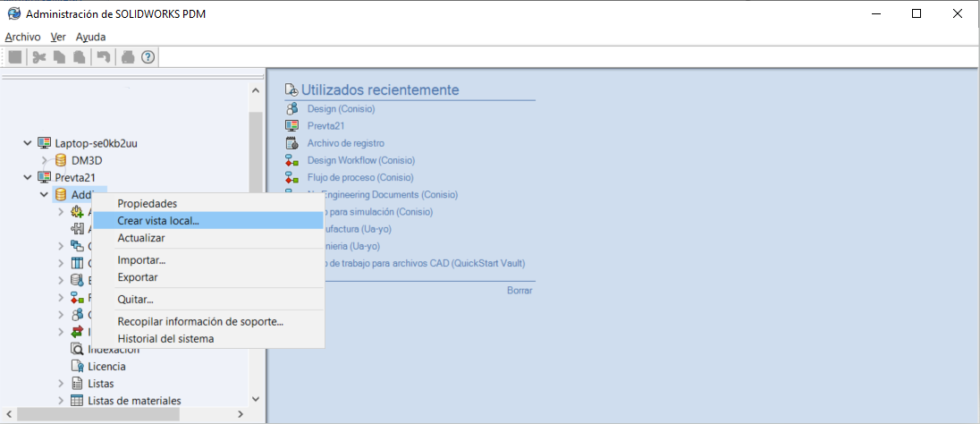
Task: Open the 'para simulación (Conisio)' recent link
Action: [x=379, y=211]
